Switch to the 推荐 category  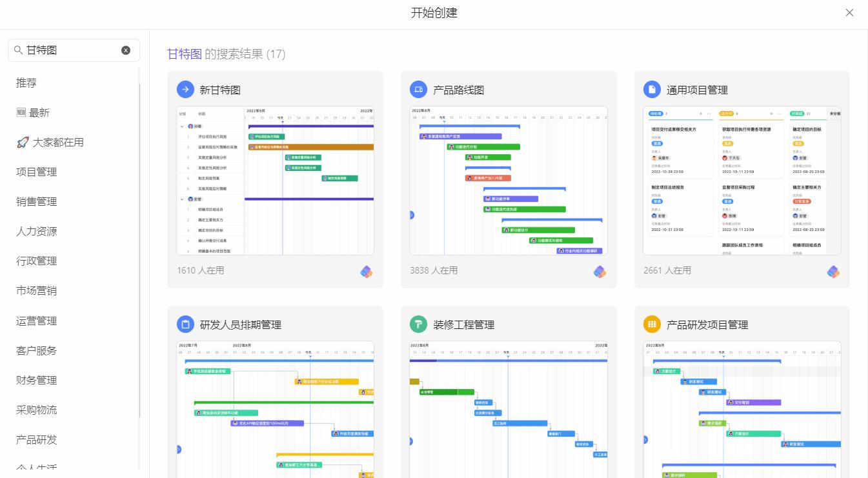click(26, 83)
